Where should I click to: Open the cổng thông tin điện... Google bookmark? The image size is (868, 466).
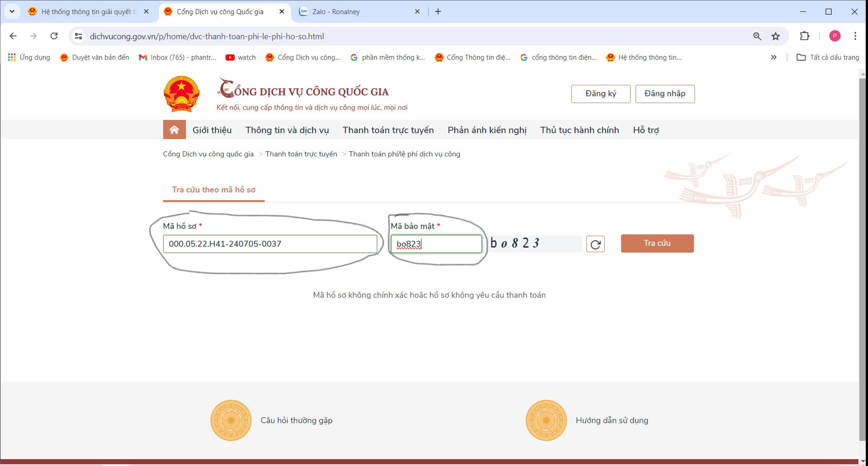[558, 57]
